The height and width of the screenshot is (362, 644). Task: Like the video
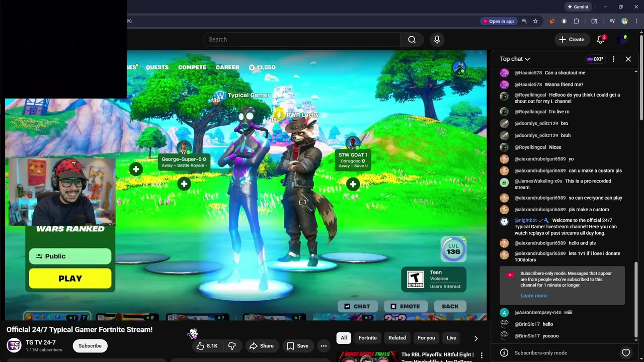(x=207, y=346)
